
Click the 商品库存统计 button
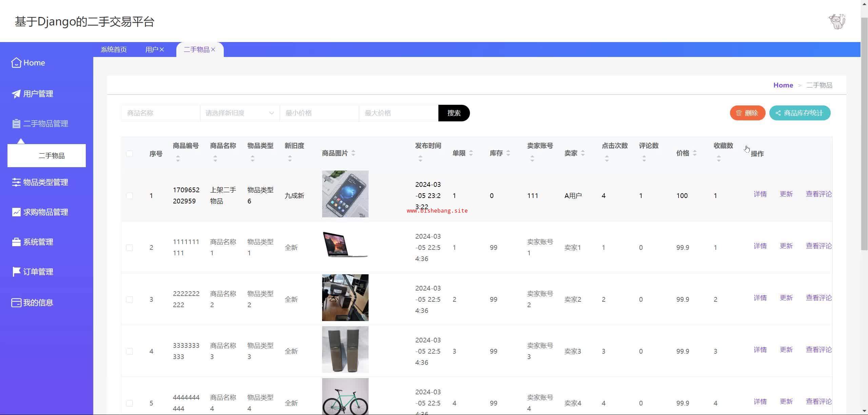(x=800, y=113)
